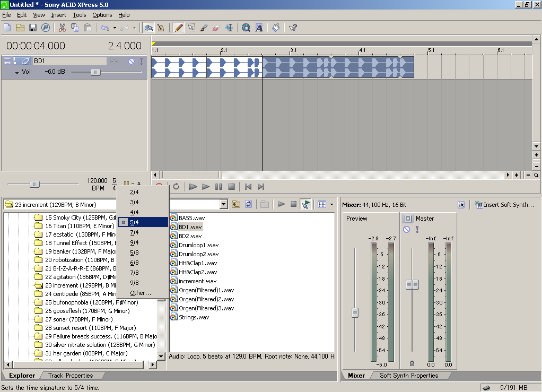542x392 pixels.
Task: Click the What's This Help pointer icon
Action: [x=293, y=28]
